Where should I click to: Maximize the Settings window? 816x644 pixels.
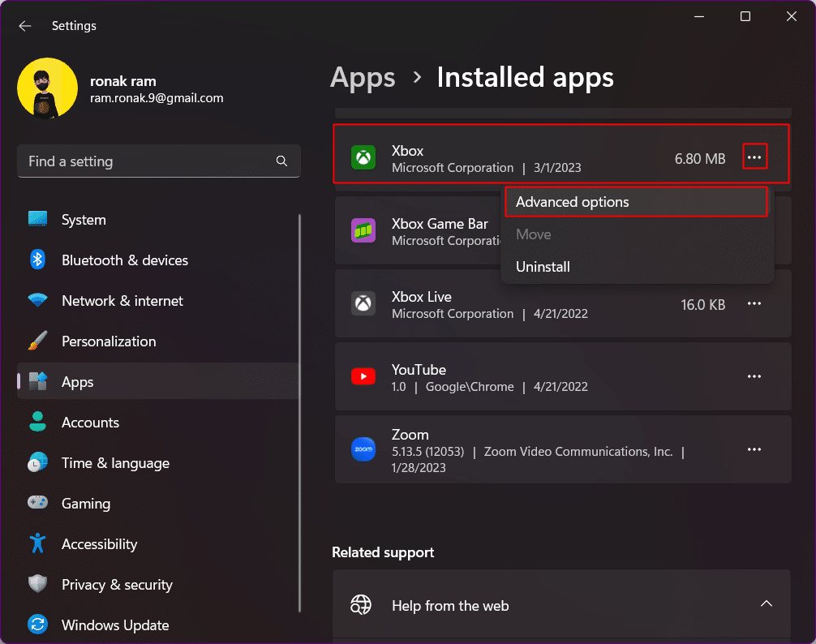(745, 17)
